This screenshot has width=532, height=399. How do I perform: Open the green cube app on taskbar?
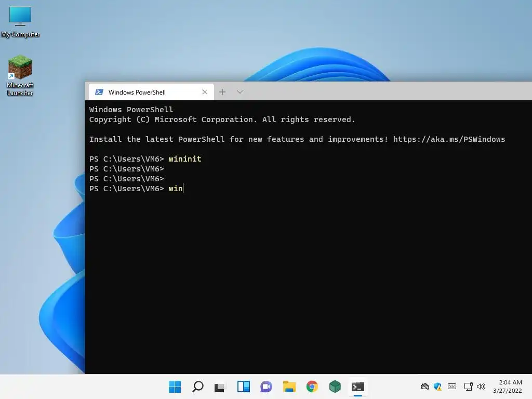[335, 387]
